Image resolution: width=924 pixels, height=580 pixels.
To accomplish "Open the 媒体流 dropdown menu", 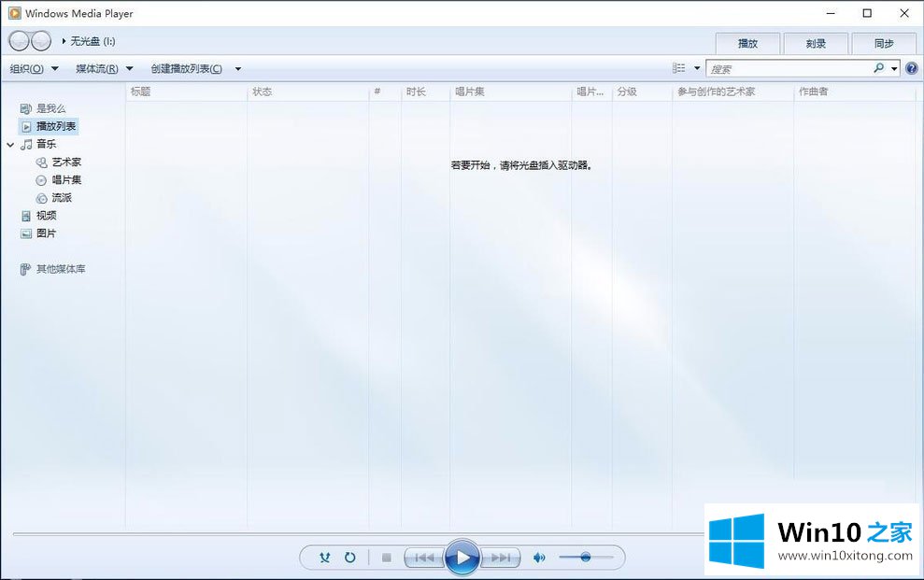I will (x=104, y=68).
